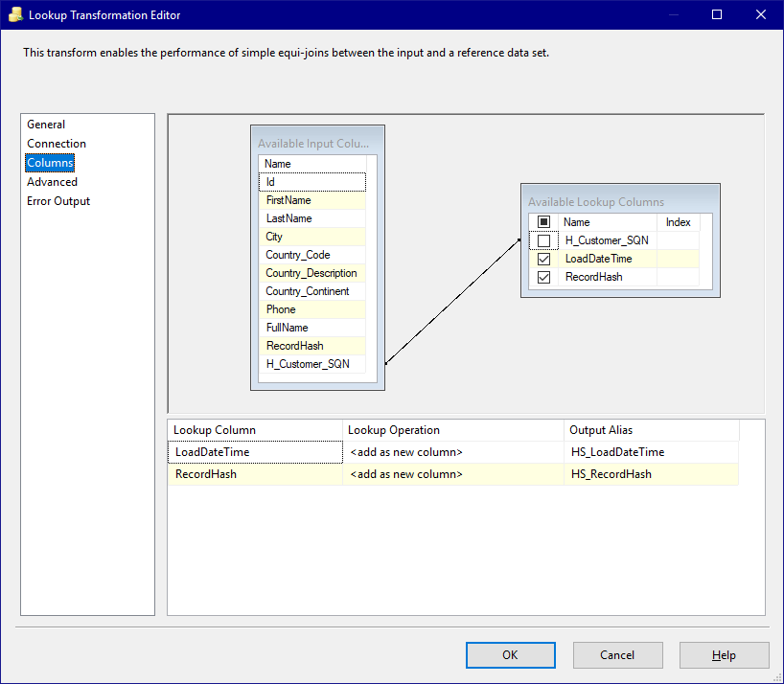Screen dimensions: 784x684
Task: Close the Lookup Transformation Editor
Action: pyautogui.click(x=760, y=14)
